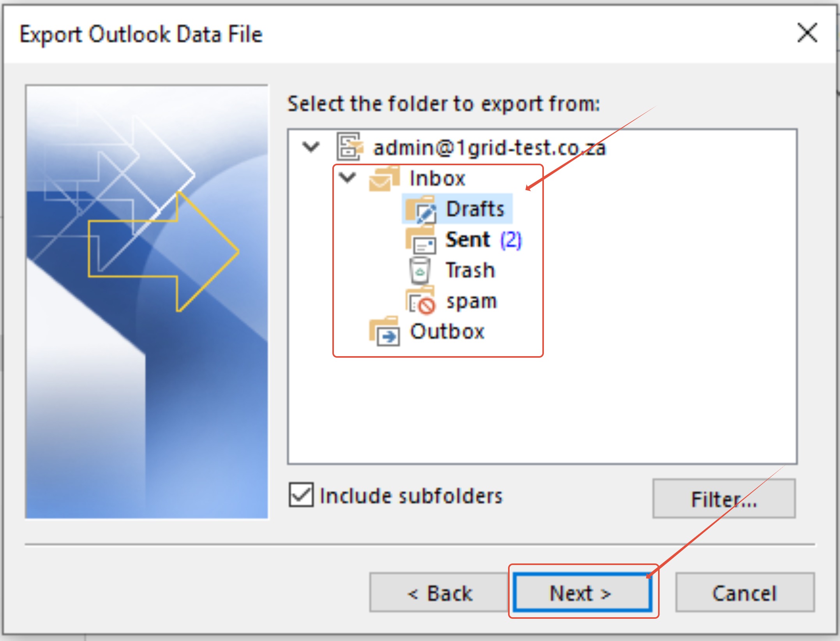Screen dimensions: 840x641
Task: Select the Outbox folder label
Action: pyautogui.click(x=447, y=332)
